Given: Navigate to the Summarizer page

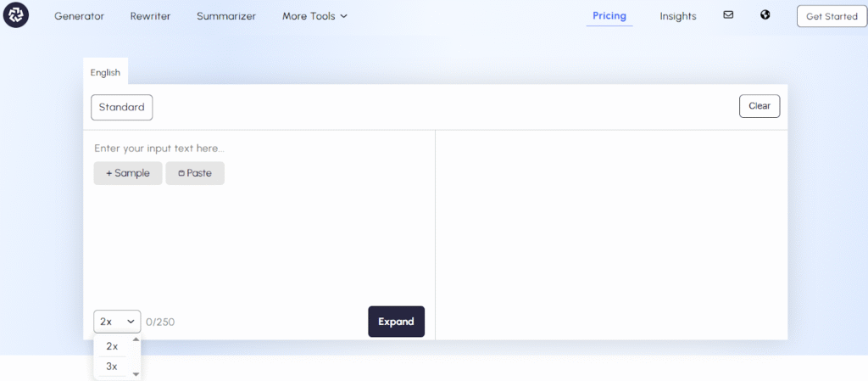Looking at the screenshot, I should 225,16.
